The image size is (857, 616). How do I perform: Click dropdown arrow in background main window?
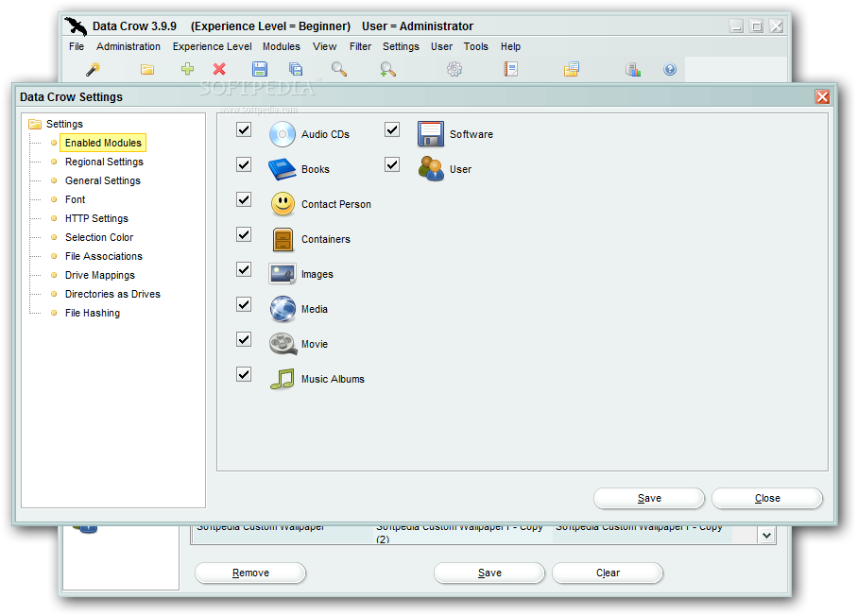tap(766, 535)
